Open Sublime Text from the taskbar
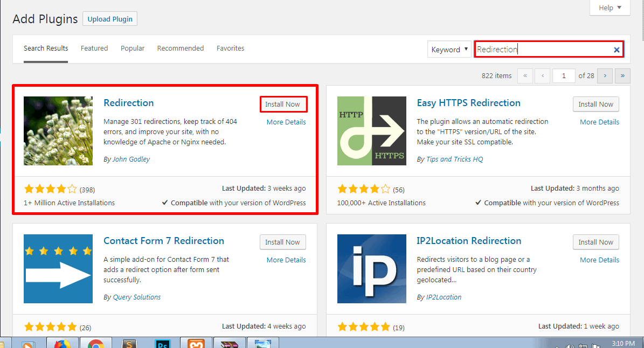Viewport: 644px width, 348px height. 129,343
